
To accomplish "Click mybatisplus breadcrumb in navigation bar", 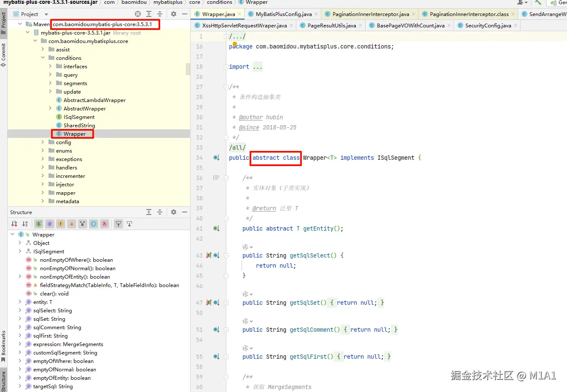I will 168,3.
